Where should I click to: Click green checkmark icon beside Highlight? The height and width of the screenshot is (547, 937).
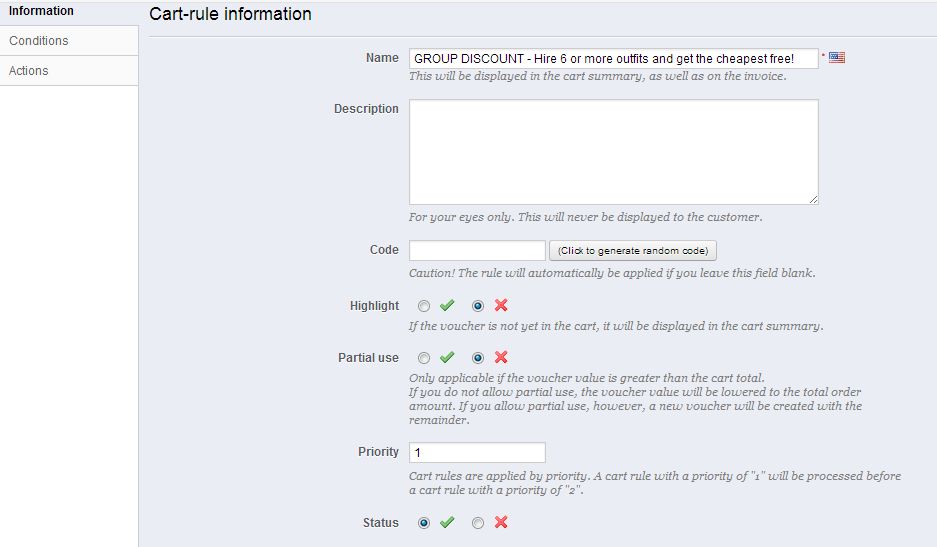coord(447,306)
